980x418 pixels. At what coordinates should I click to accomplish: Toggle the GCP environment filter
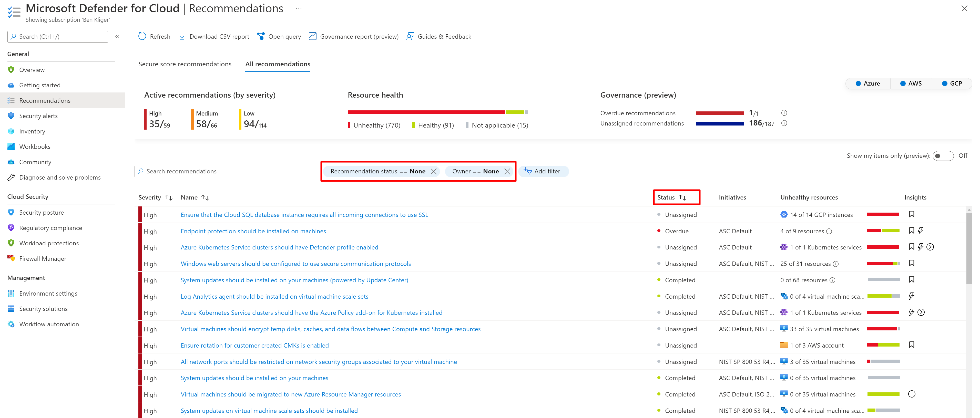[952, 83]
